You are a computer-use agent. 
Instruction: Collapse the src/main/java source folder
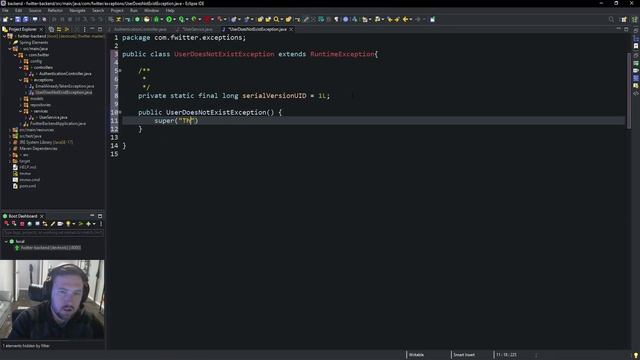tap(10, 49)
